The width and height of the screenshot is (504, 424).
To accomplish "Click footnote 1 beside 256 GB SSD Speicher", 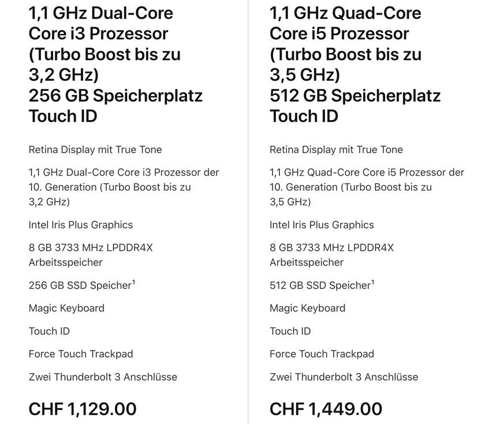I will [133, 282].
